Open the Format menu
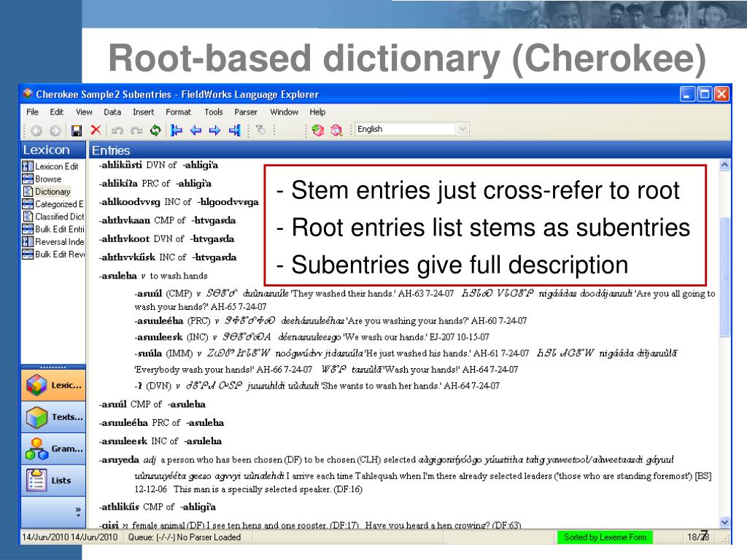Viewport: 747px width, 560px height. (178, 112)
